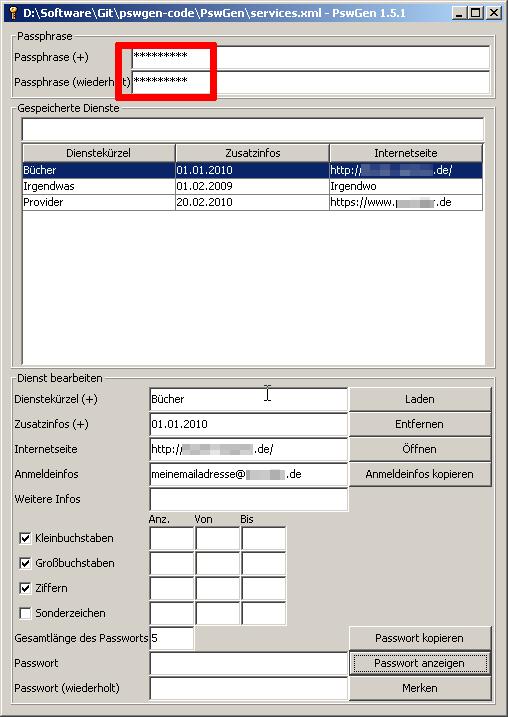Click Passwort kopieren button

pos(420,638)
